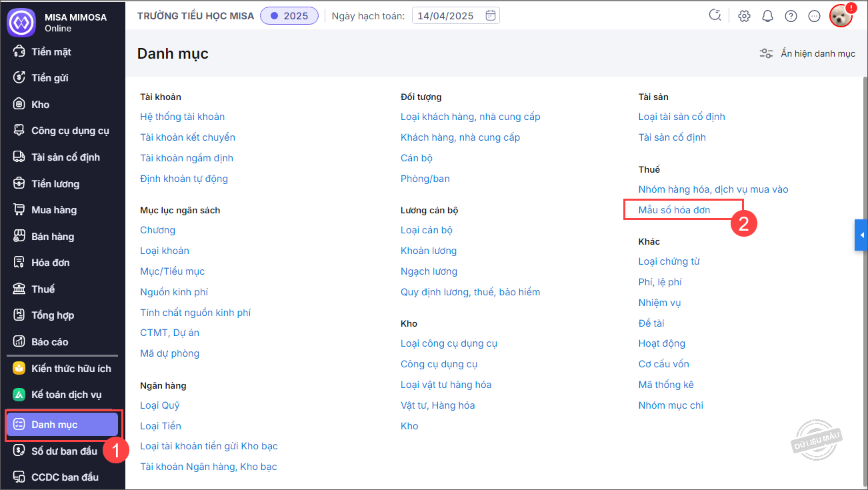Click the help question mark icon
The image size is (868, 490).
click(x=791, y=16)
